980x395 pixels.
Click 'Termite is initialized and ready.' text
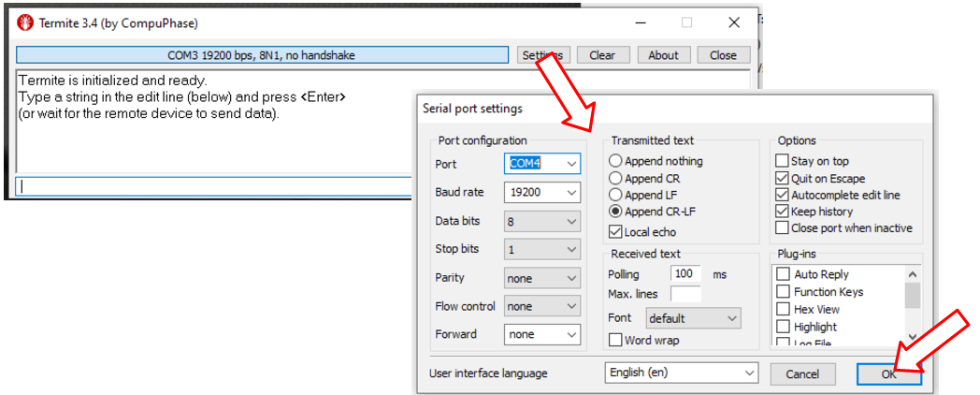(x=113, y=80)
